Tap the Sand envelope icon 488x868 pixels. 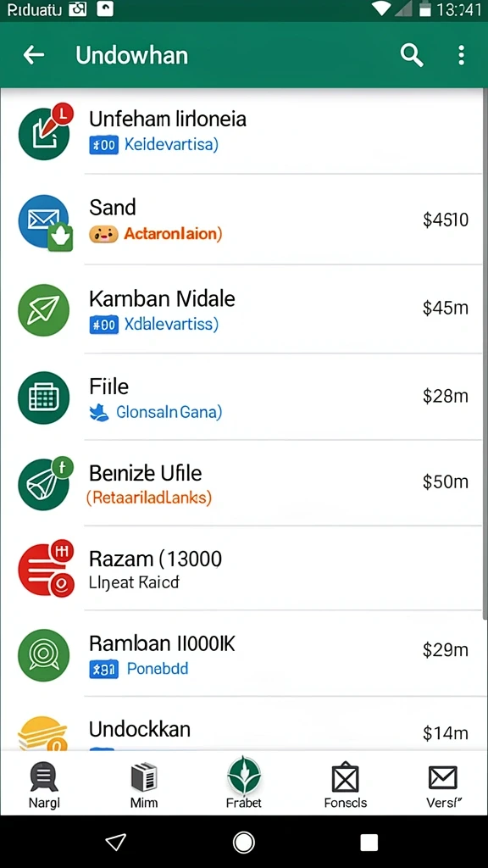46,223
